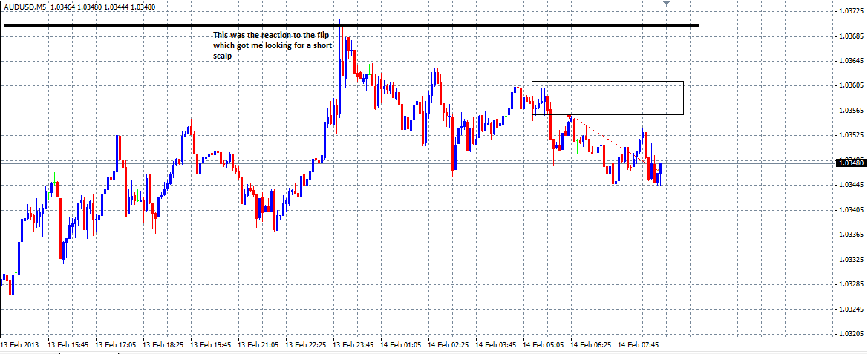
Task: Select the black rectangle zone on the chart
Action: click(607, 82)
